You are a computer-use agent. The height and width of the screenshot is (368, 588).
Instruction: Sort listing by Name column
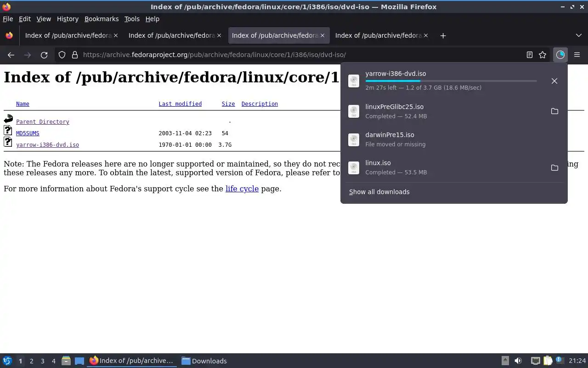coord(23,104)
